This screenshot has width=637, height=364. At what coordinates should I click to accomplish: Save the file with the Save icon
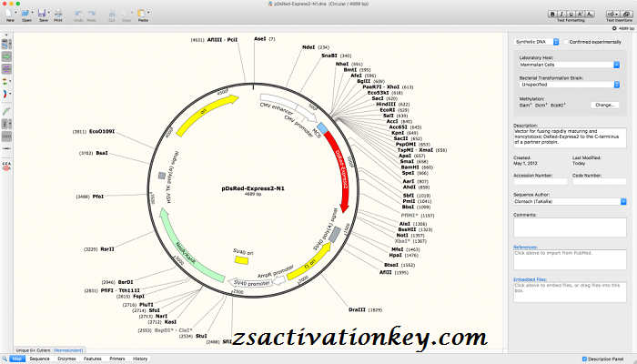(x=42, y=14)
